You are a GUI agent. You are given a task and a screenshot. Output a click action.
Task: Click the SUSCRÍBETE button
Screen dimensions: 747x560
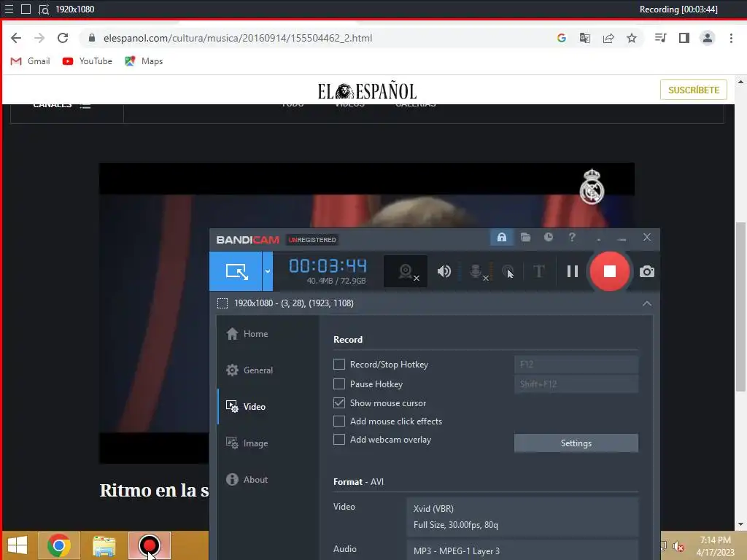[x=694, y=90]
